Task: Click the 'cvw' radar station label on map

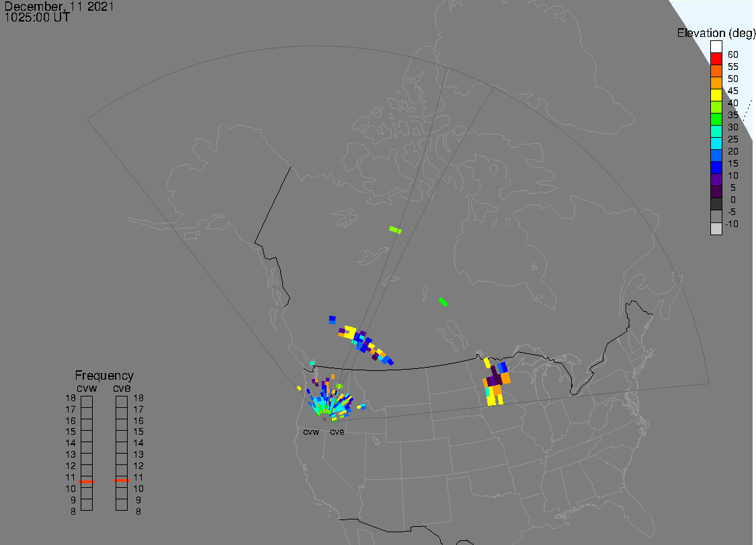Action: pyautogui.click(x=311, y=431)
